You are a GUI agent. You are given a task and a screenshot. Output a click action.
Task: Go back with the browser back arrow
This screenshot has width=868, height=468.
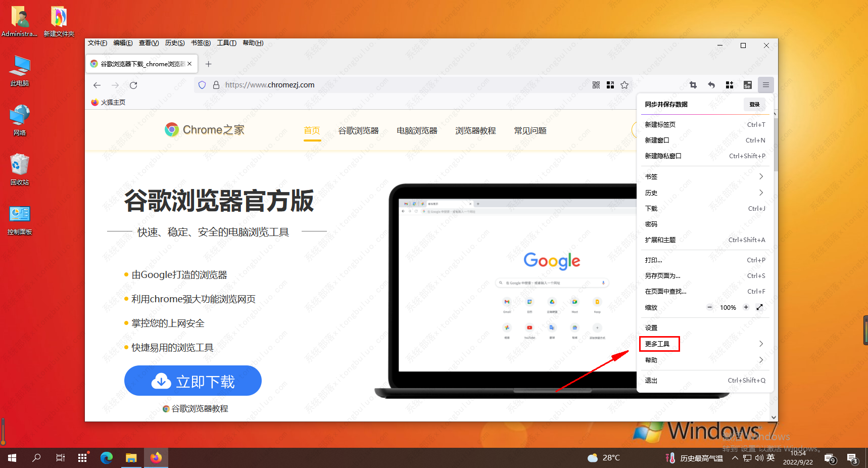[x=97, y=85]
